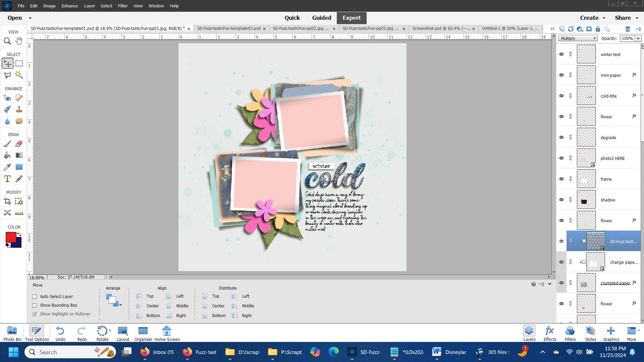Open the Multiply blend mode dropdown
This screenshot has height=362, width=644.
[578, 39]
